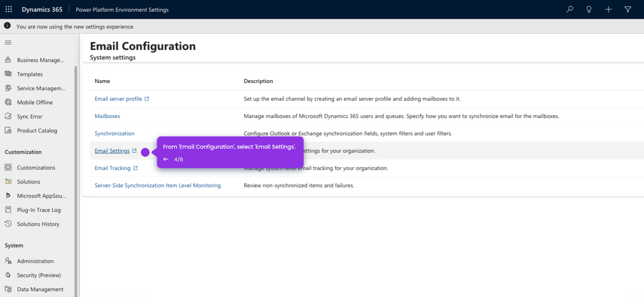Viewport: 644px width, 297px height.
Task: Click external link icon beside Email server profile
Action: 147,99
